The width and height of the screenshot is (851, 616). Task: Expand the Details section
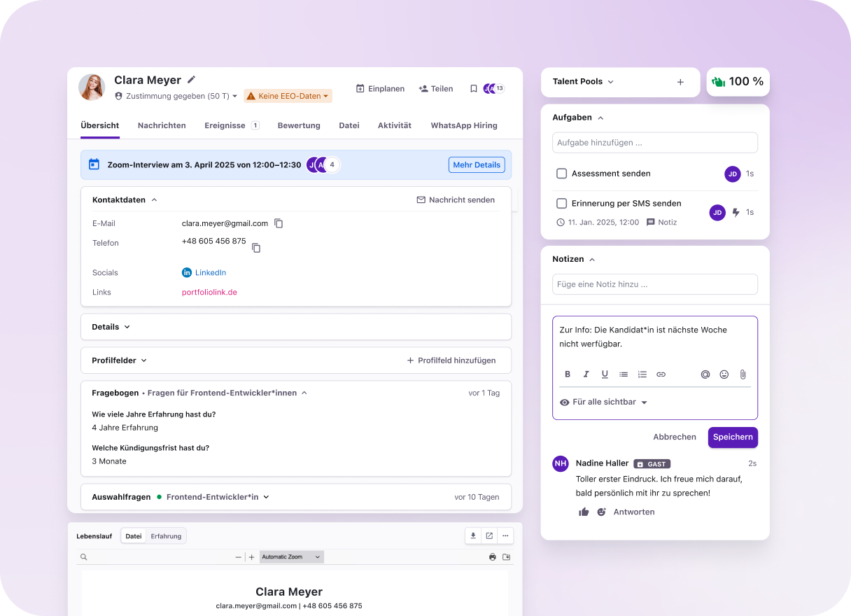(111, 327)
